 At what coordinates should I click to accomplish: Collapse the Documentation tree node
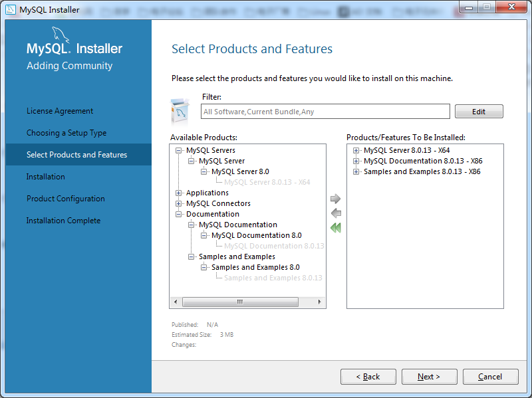tap(178, 214)
